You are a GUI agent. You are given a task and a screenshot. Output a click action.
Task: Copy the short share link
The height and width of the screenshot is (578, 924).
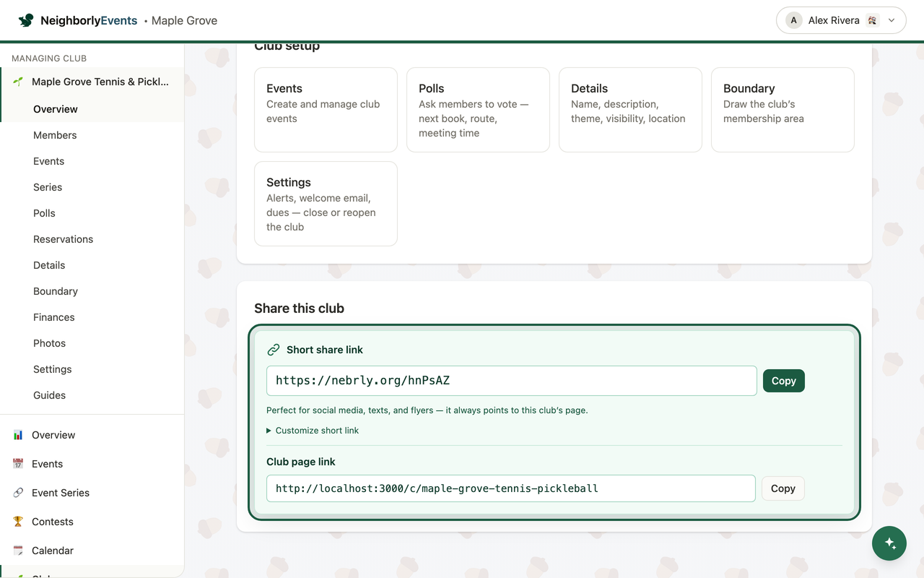783,381
